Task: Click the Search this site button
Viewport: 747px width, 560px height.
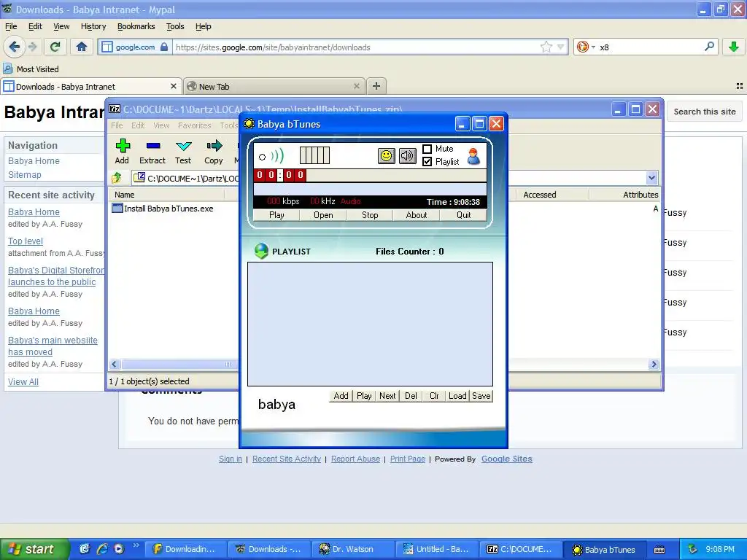Action: coord(705,112)
